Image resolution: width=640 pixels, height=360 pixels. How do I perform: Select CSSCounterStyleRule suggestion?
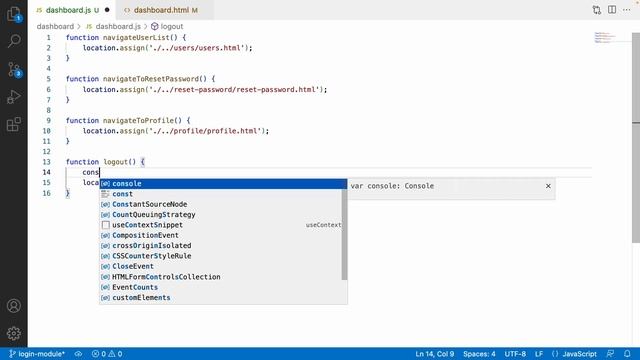click(x=221, y=256)
